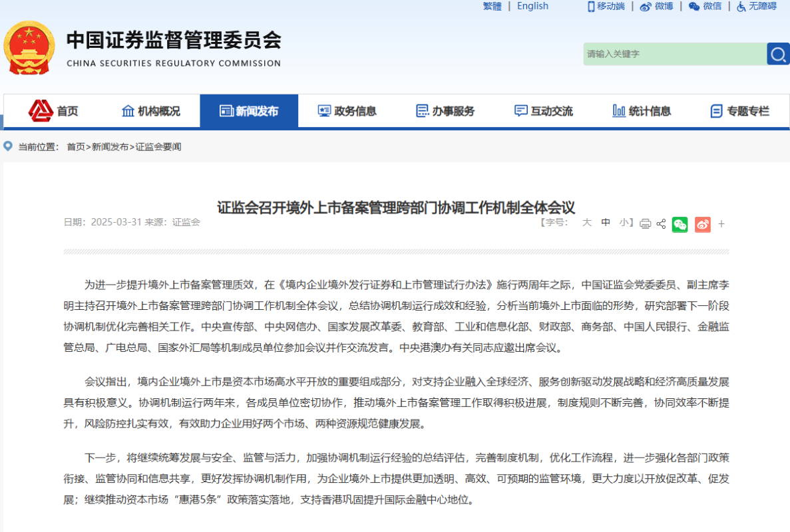This screenshot has height=532, width=790.
Task: Open the 统计信息 navigation item
Action: coord(642,111)
